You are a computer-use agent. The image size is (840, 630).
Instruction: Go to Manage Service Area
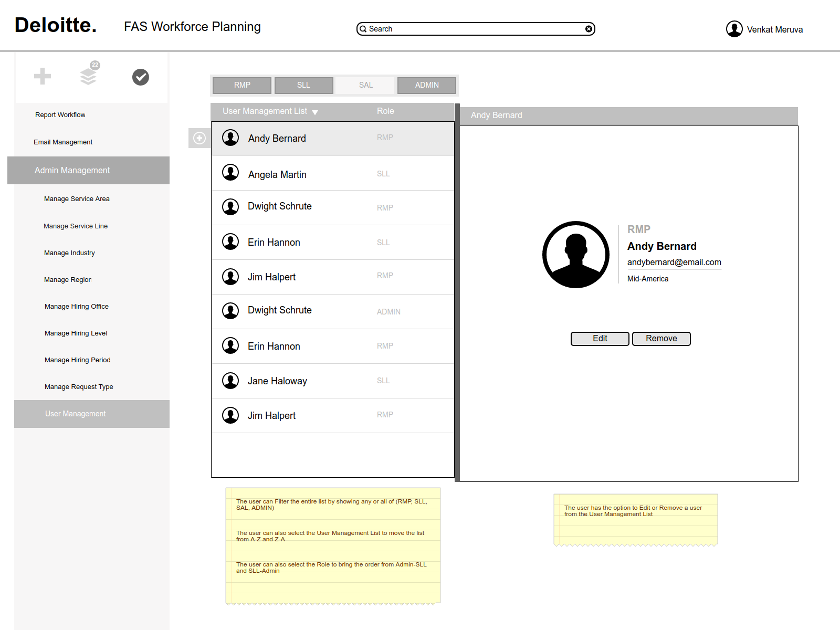click(x=77, y=199)
